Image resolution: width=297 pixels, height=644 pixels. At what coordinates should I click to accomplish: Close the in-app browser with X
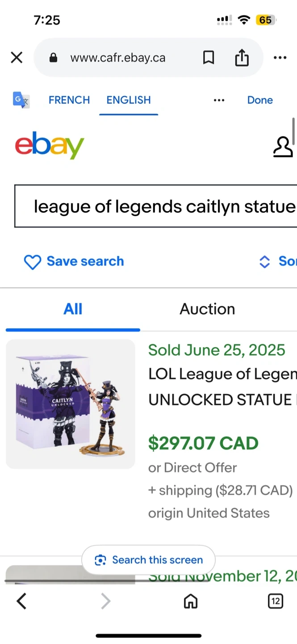(x=17, y=57)
